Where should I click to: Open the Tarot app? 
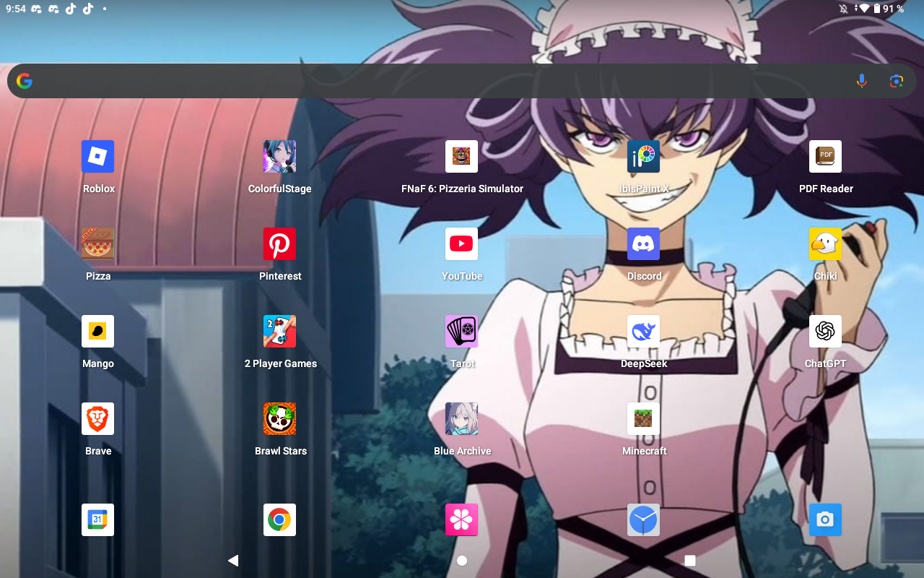461,332
